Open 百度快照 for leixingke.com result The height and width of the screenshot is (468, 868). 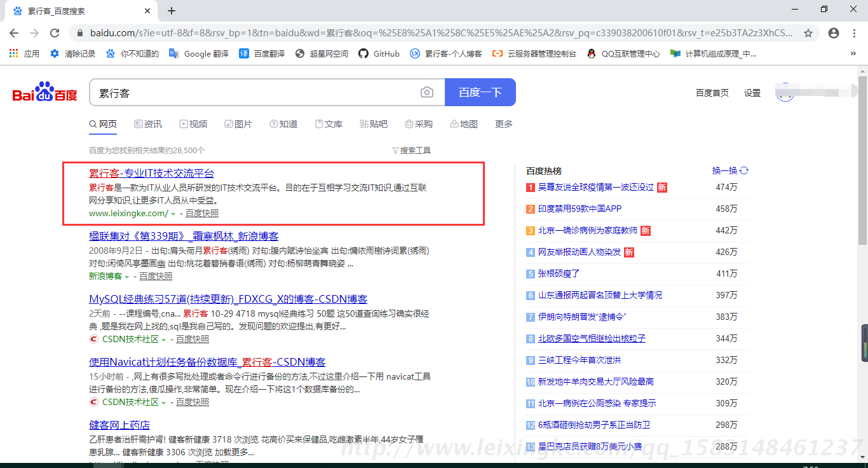[202, 214]
